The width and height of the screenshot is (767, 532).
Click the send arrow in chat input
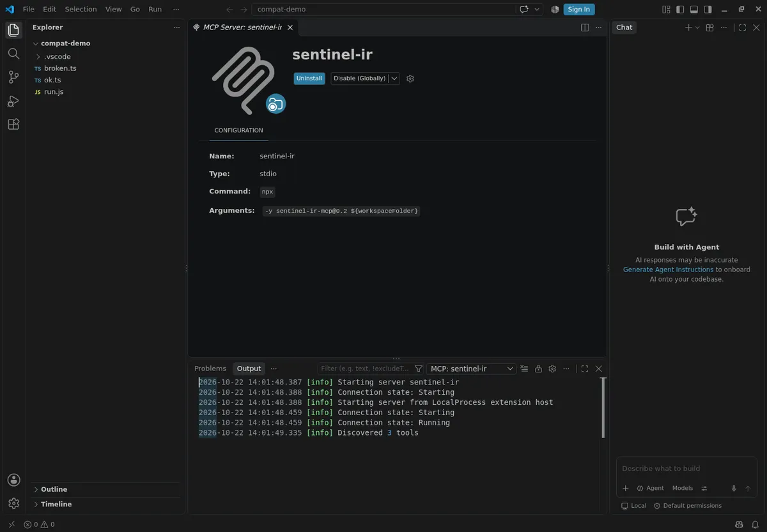[748, 488]
